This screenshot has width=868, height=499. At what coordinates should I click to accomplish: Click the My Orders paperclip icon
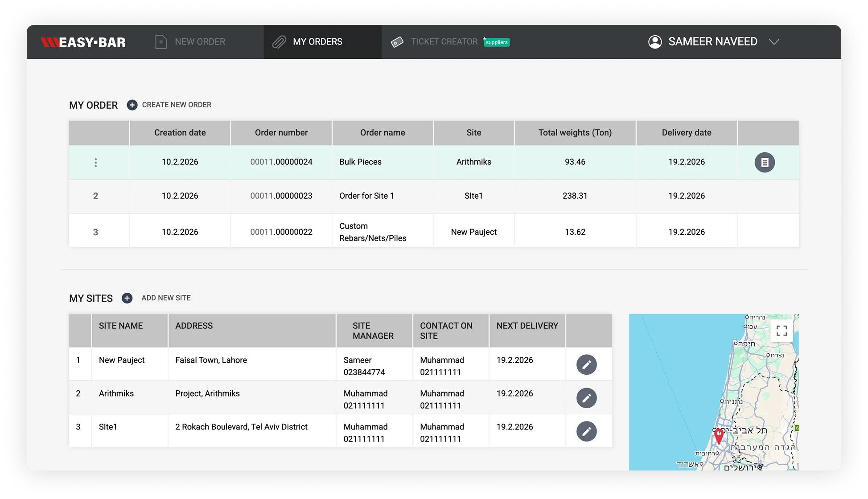click(x=279, y=42)
